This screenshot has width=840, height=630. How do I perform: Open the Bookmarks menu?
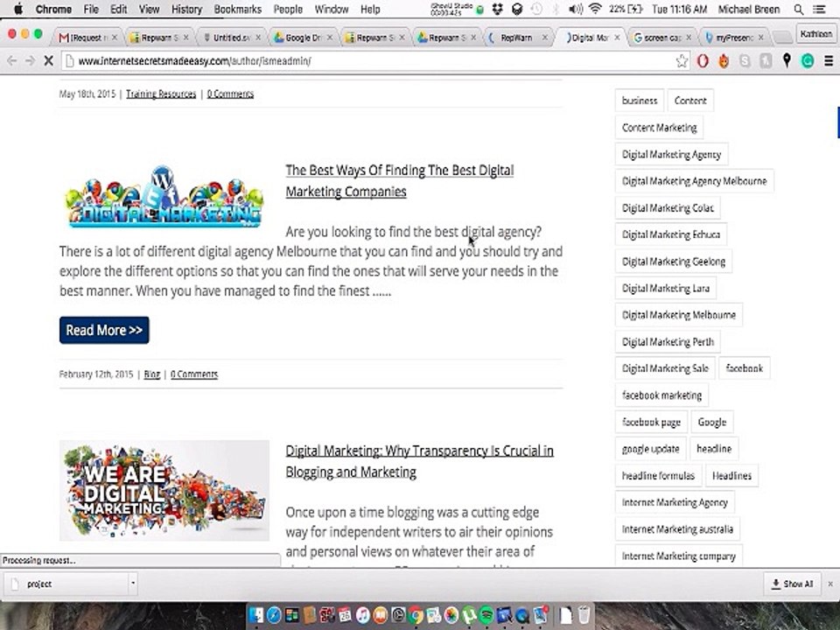[x=237, y=9]
